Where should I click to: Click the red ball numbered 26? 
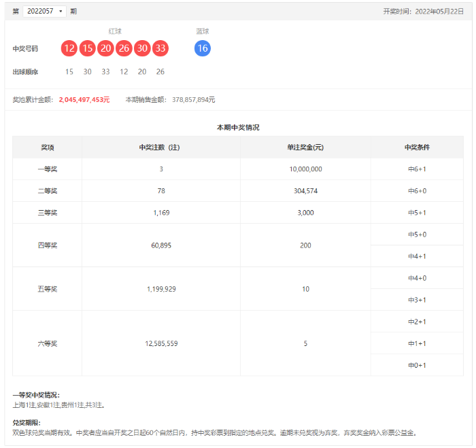coord(124,48)
